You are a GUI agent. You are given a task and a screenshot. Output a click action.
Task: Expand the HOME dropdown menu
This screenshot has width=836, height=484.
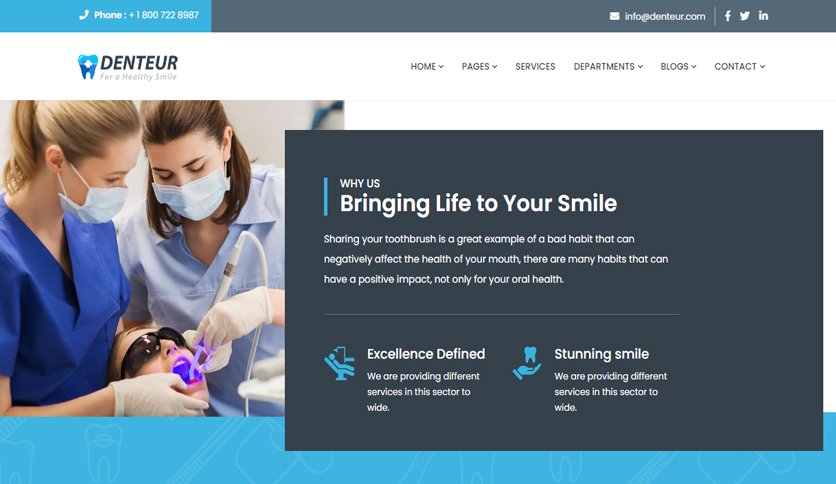point(427,67)
